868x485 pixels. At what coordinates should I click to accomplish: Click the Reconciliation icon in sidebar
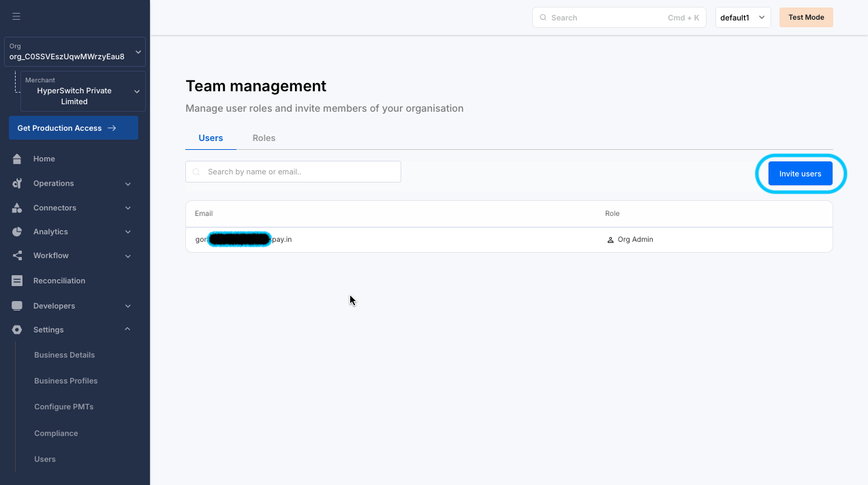point(18,281)
